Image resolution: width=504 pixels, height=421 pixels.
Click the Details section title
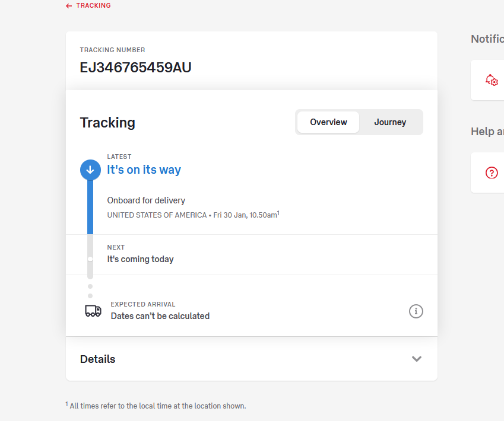97,359
